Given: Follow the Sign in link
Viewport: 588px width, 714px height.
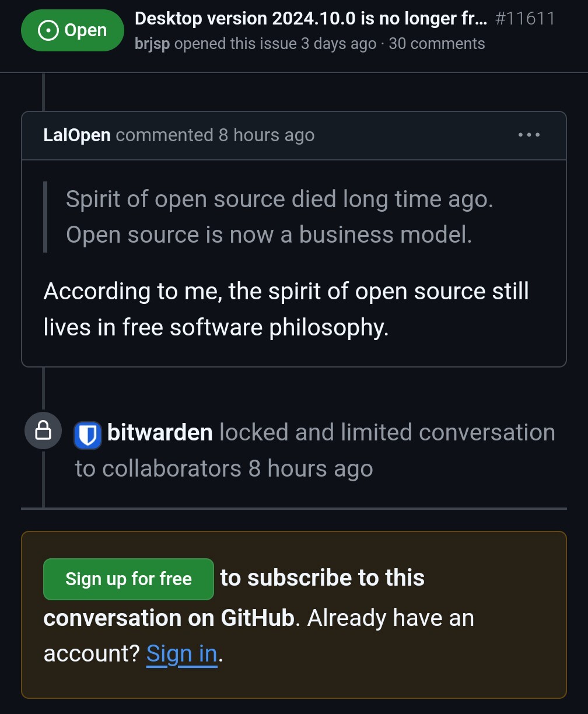Looking at the screenshot, I should [x=181, y=654].
